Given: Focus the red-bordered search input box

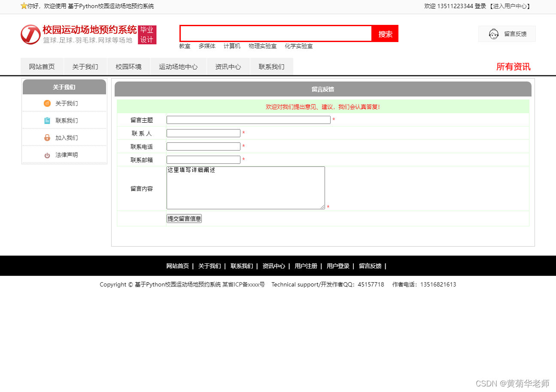Looking at the screenshot, I should [276, 33].
